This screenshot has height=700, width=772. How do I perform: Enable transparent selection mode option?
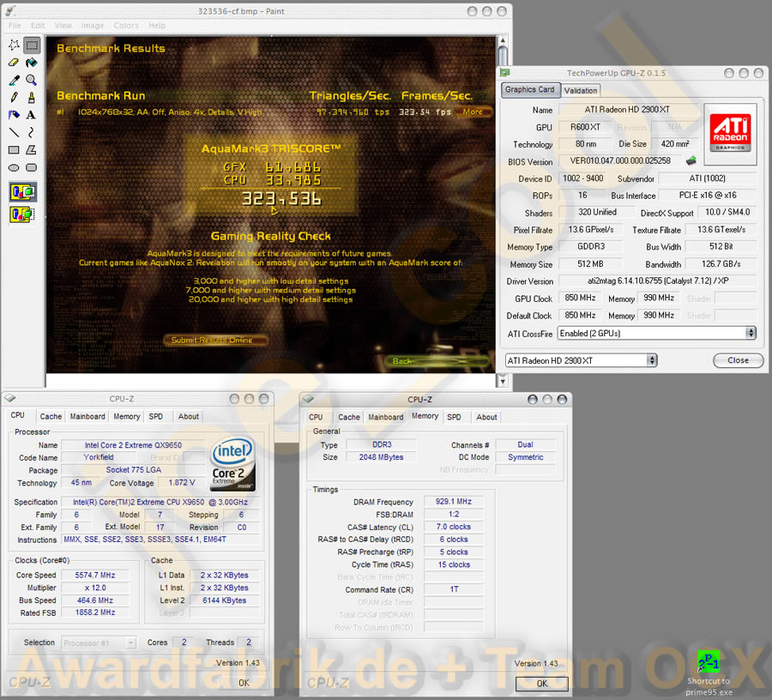(22, 214)
